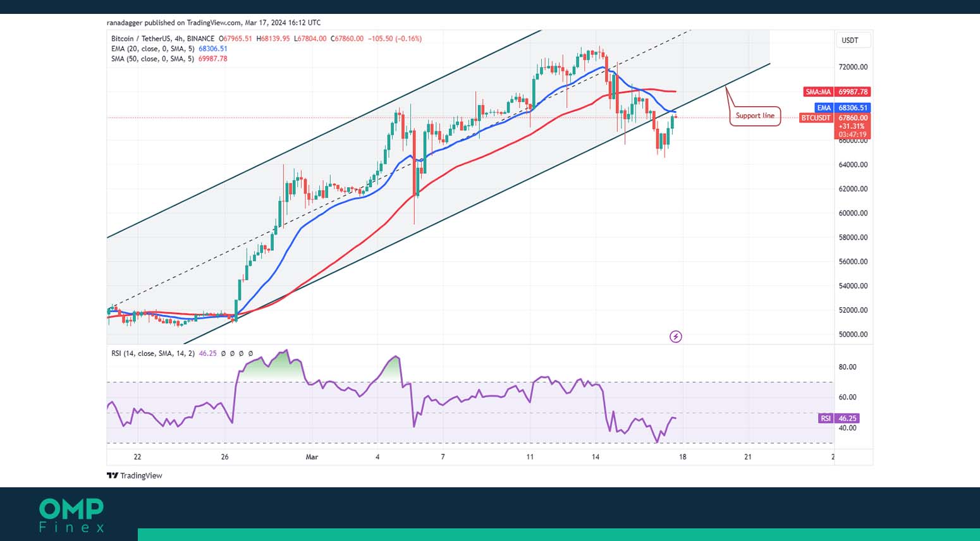
Task: Click the 72000.00 price axis label
Action: coord(853,67)
